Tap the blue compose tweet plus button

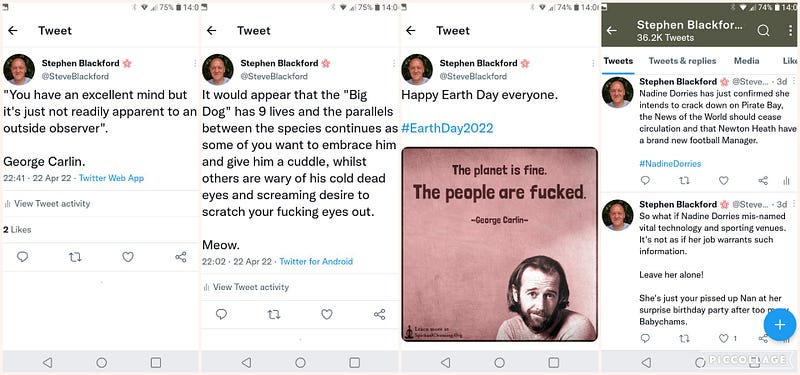(x=780, y=324)
